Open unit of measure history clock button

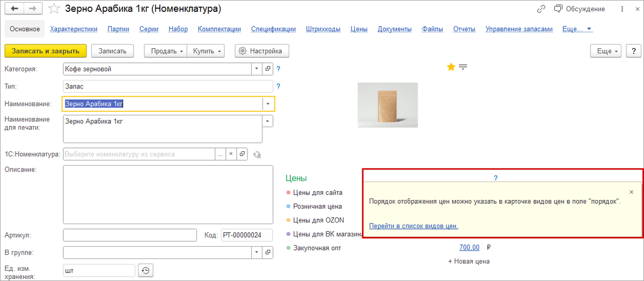pyautogui.click(x=145, y=271)
